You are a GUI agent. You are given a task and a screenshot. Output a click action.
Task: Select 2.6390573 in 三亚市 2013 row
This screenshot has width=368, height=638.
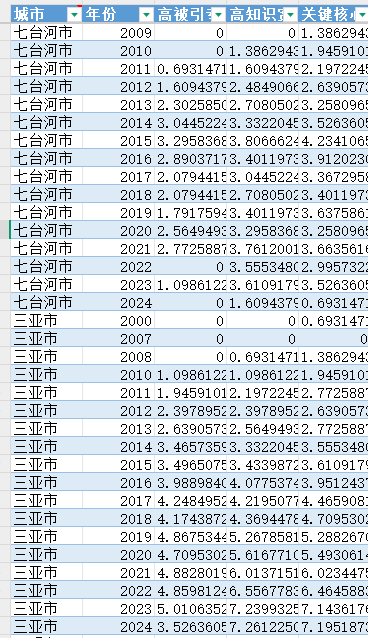click(191, 427)
